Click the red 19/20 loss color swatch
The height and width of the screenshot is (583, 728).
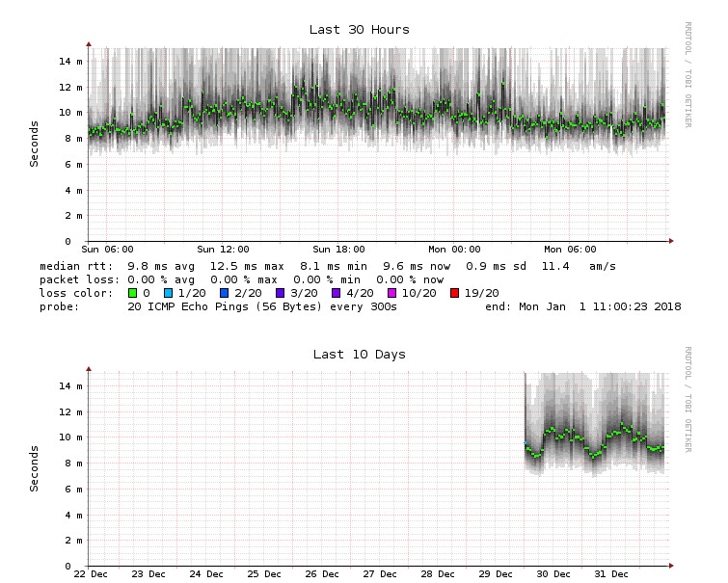click(x=454, y=293)
